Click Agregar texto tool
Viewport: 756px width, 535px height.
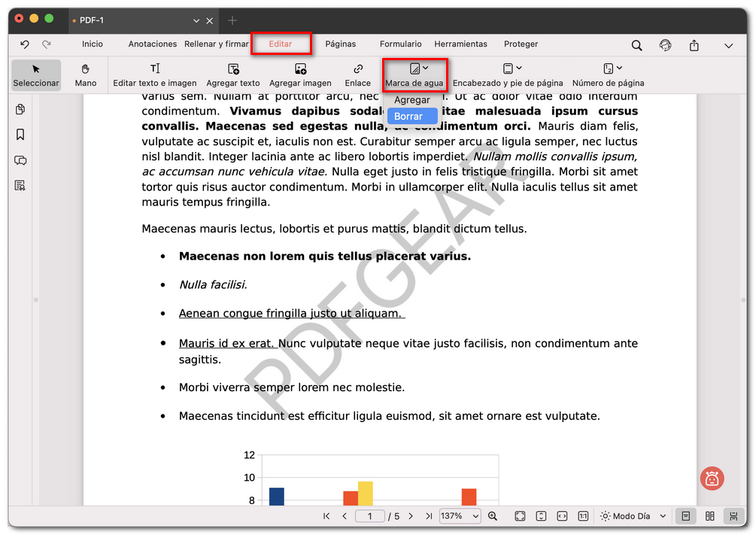[x=233, y=74]
